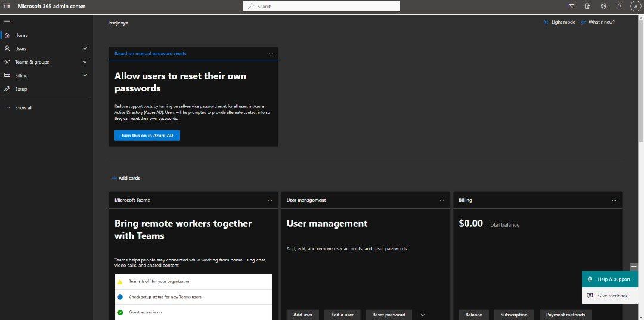Screen dimensions: 644x320
Task: Switch to Light mode
Action: coord(559,22)
